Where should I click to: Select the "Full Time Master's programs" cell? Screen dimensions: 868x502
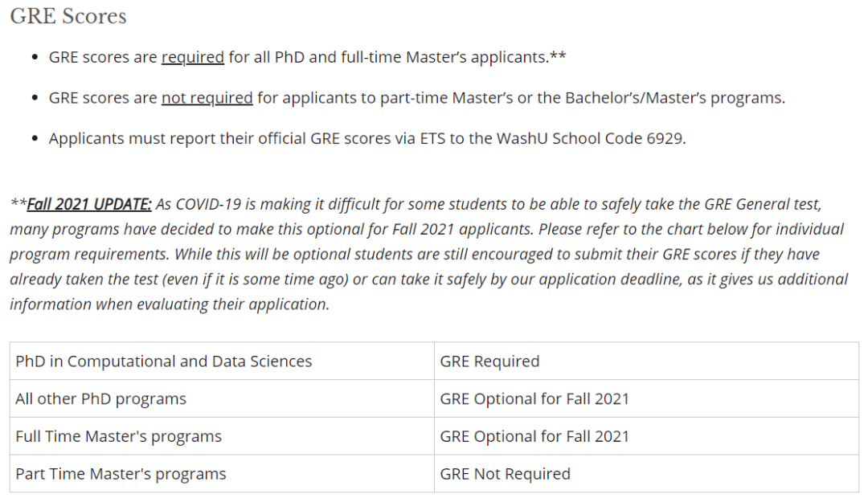pos(118,437)
